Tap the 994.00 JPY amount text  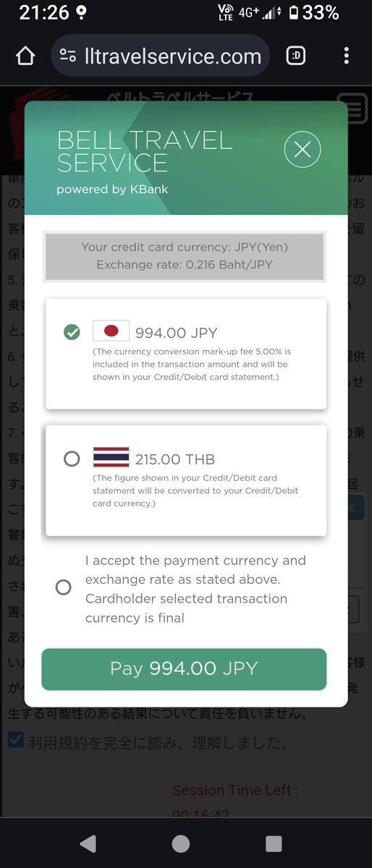point(176,333)
